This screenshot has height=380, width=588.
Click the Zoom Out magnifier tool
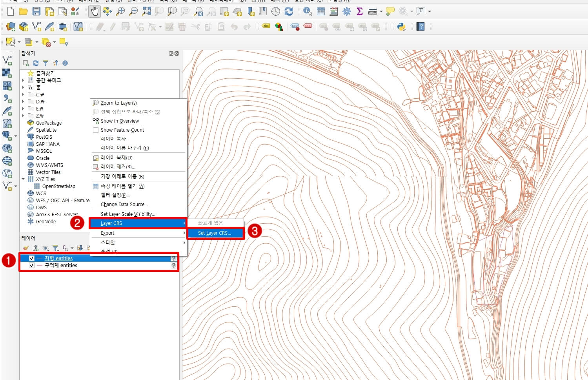[x=133, y=11]
